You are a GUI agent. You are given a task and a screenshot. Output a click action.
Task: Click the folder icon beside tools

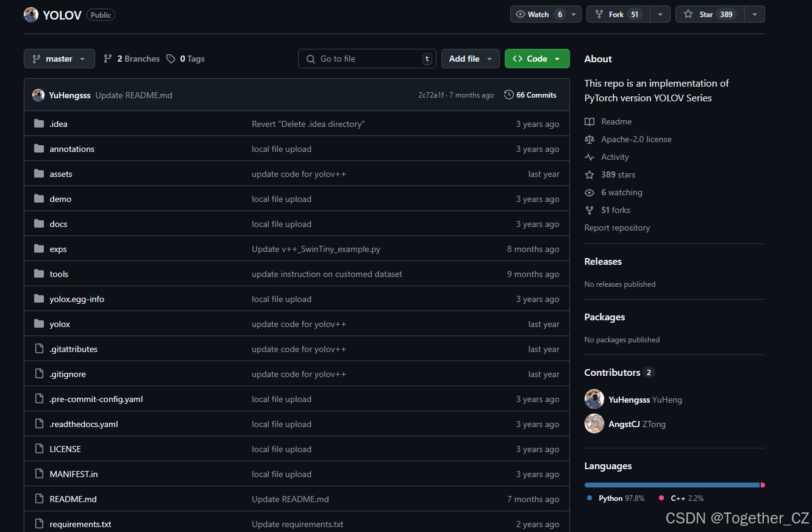pyautogui.click(x=39, y=274)
